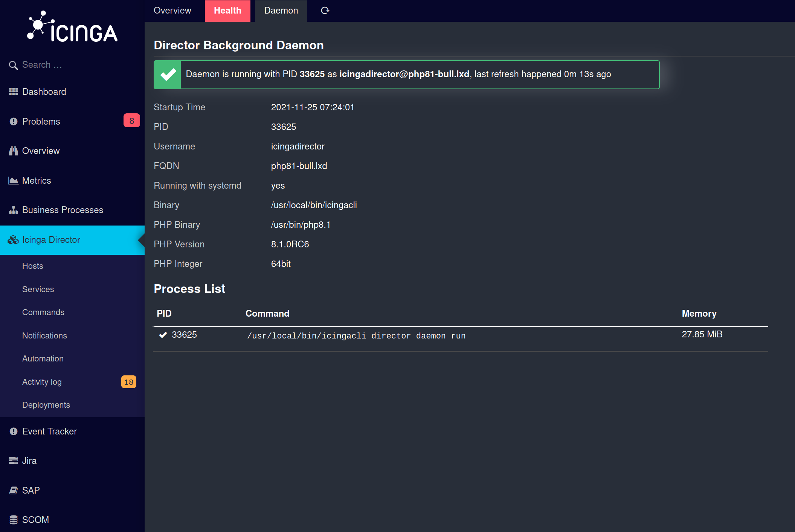View the Activity log with 18 pending changes
Viewport: 795px width, 532px height.
42,382
